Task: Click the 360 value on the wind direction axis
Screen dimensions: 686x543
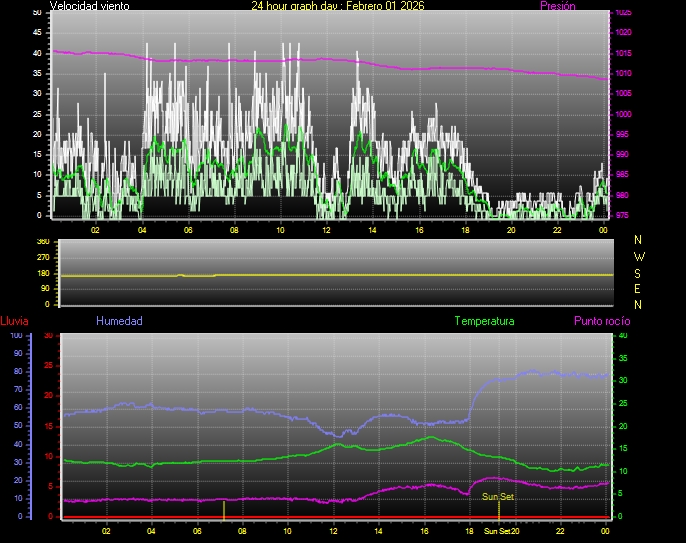Action: (x=42, y=242)
